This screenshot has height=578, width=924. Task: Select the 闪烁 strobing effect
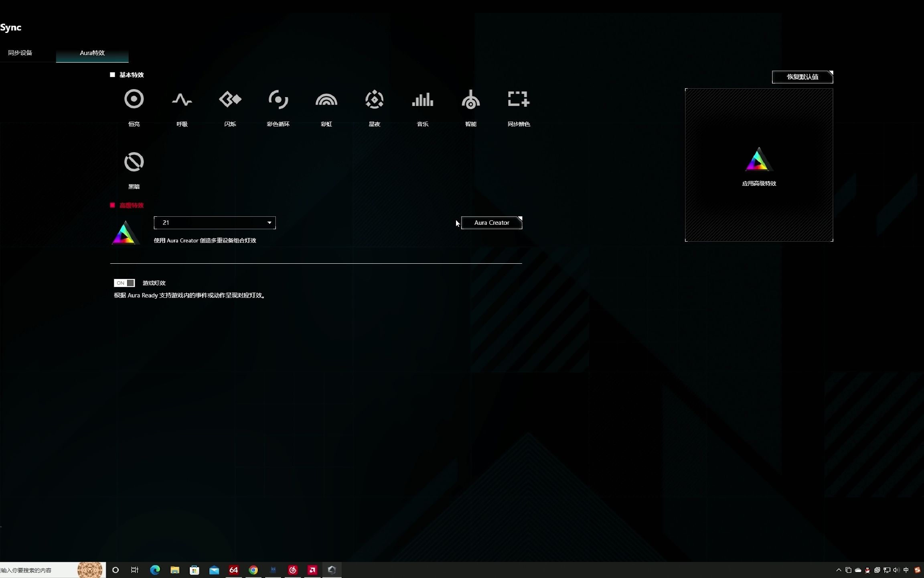coord(230,99)
